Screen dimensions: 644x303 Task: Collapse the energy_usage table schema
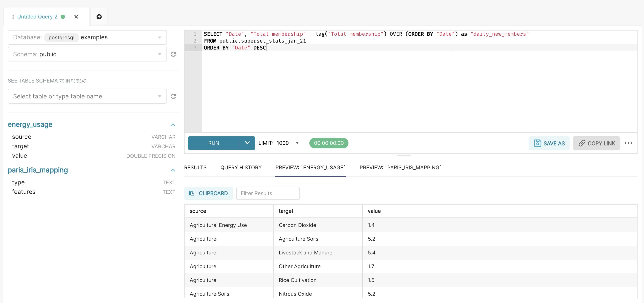click(x=173, y=125)
